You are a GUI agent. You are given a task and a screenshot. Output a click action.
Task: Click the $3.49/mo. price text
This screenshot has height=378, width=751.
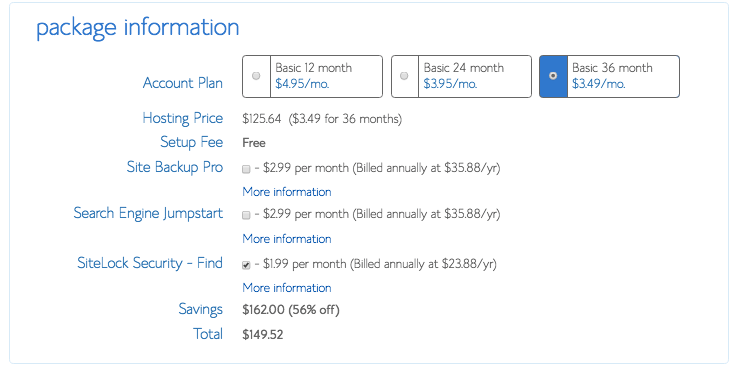coord(599,84)
